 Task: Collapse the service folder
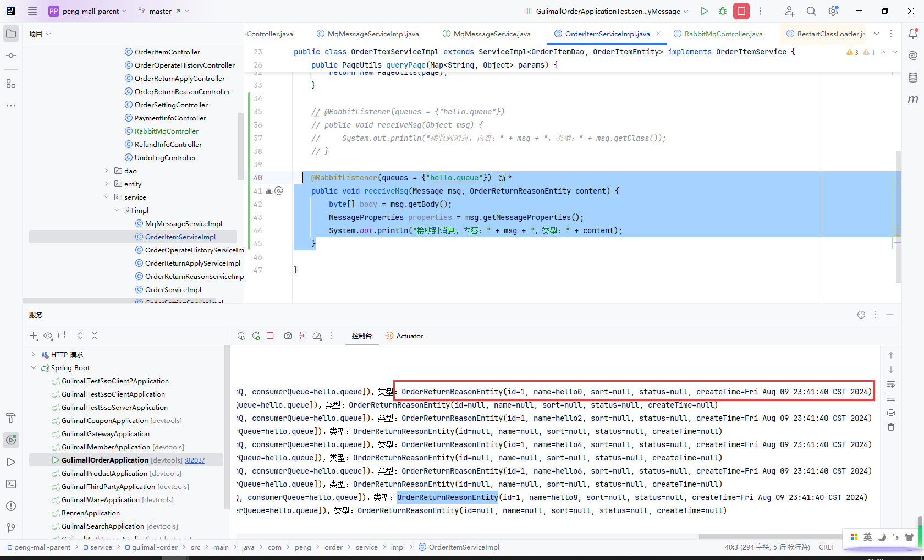click(x=107, y=197)
